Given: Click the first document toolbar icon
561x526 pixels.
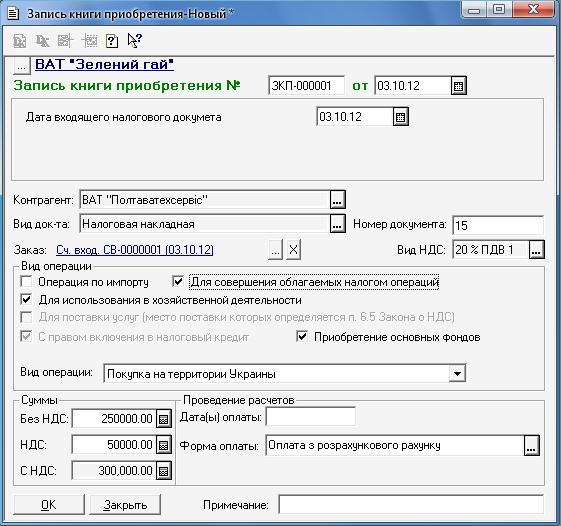Looking at the screenshot, I should click(20, 41).
